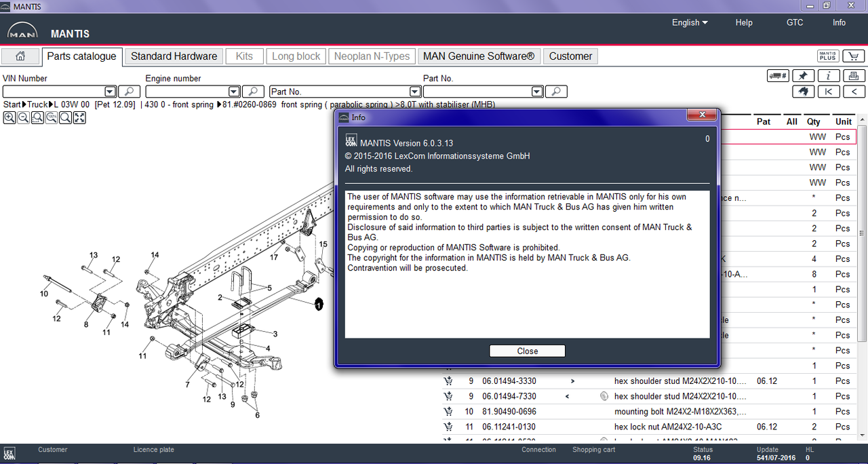Search by VIN number magnifier button

click(x=130, y=92)
